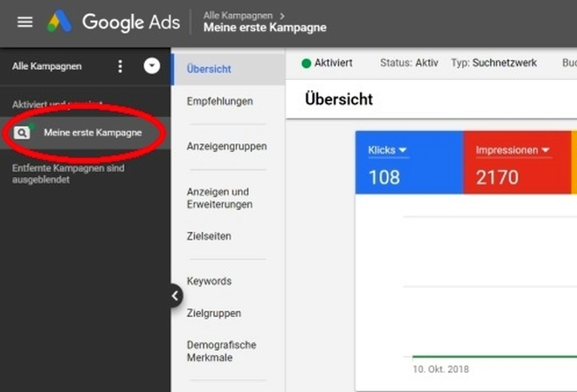
Task: Click the search campaign icon for Meine erste Kampagne
Action: (22, 133)
